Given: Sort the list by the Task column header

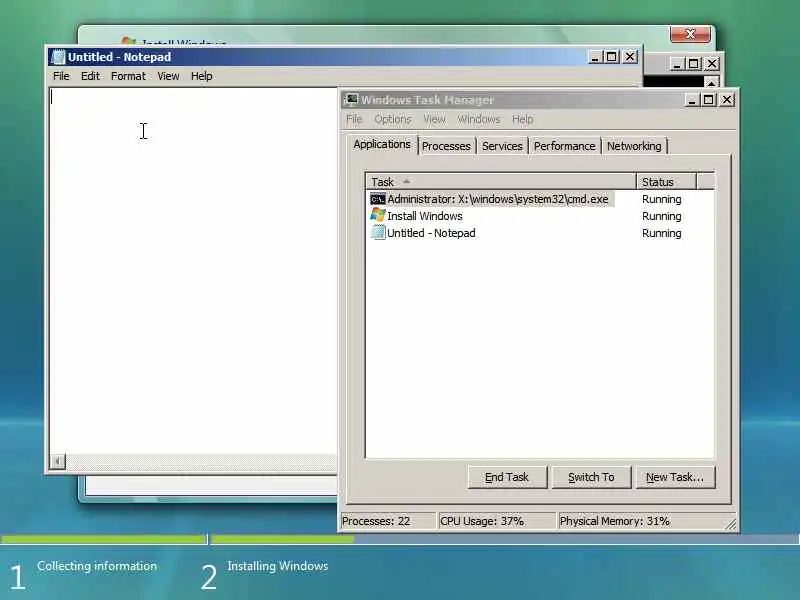Looking at the screenshot, I should [501, 182].
